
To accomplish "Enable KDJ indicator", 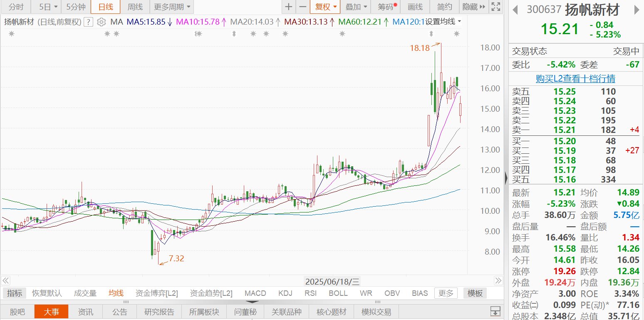I will point(285,293).
